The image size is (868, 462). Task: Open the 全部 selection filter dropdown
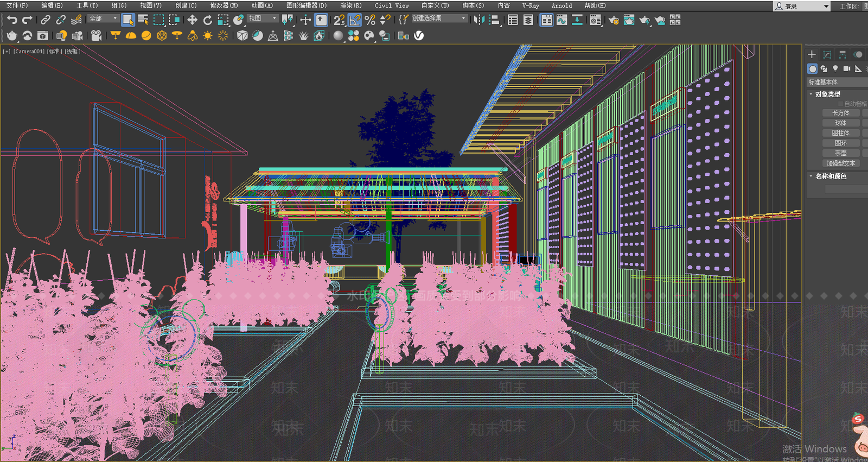point(103,18)
